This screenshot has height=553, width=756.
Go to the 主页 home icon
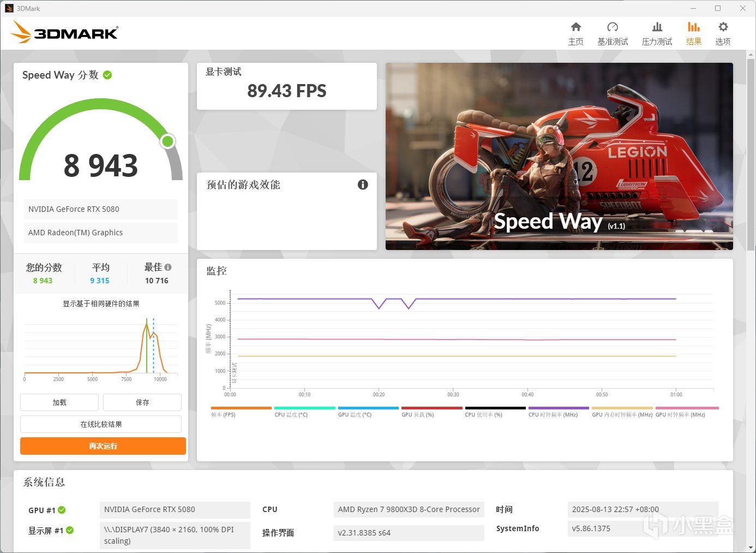pos(576,27)
